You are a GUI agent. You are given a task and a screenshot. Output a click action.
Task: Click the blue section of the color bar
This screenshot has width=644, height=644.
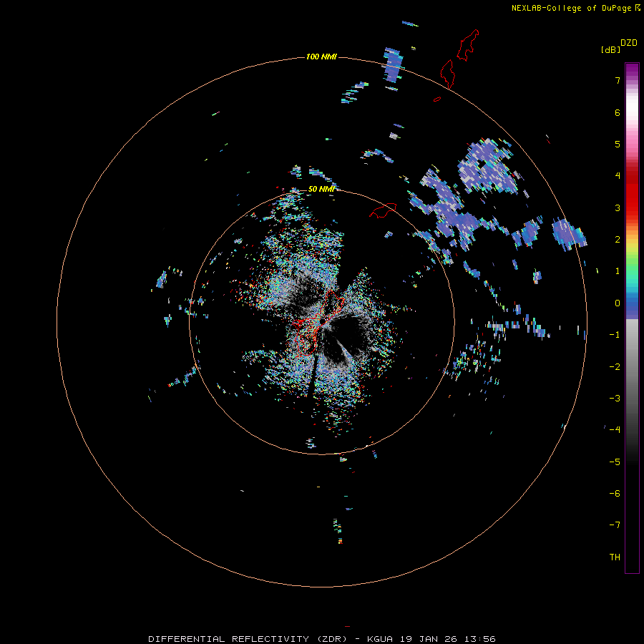632,306
